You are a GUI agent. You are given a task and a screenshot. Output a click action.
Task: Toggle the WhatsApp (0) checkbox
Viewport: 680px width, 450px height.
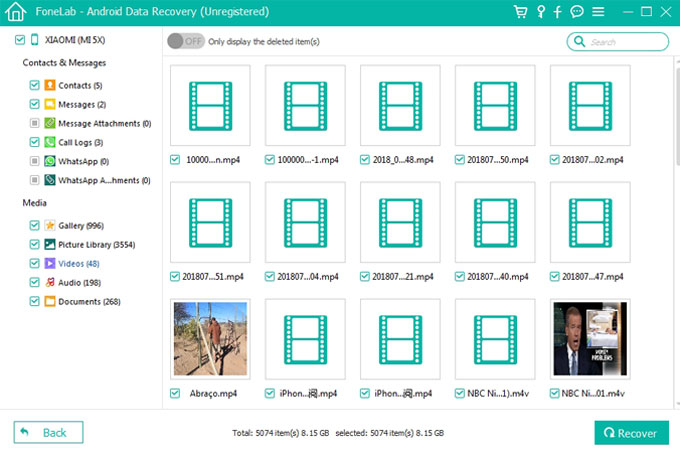34,161
